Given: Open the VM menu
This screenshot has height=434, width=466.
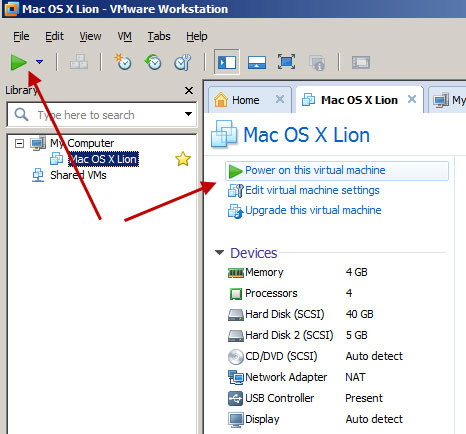Looking at the screenshot, I should point(125,36).
